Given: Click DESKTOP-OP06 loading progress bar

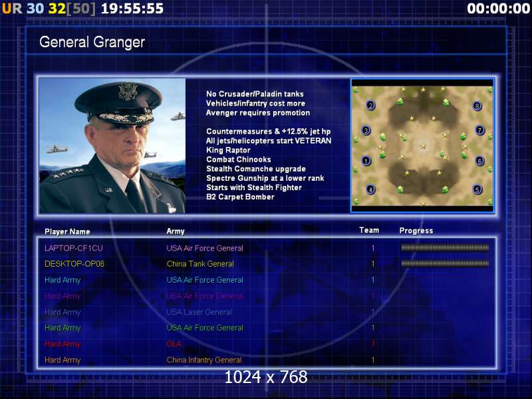Looking at the screenshot, I should [445, 263].
